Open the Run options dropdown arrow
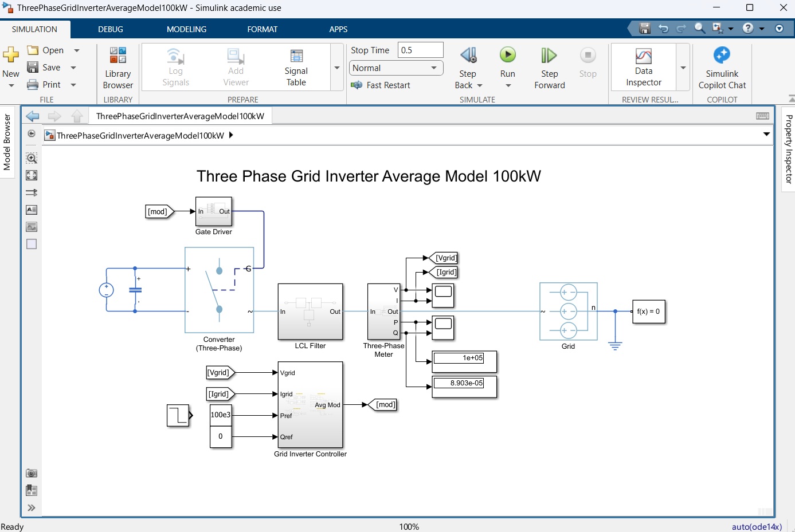 pos(508,86)
